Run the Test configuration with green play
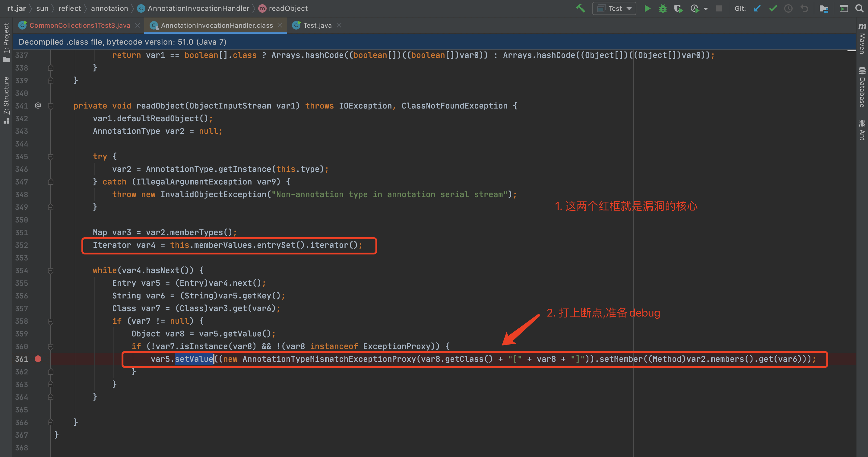This screenshot has width=868, height=457. click(x=647, y=8)
